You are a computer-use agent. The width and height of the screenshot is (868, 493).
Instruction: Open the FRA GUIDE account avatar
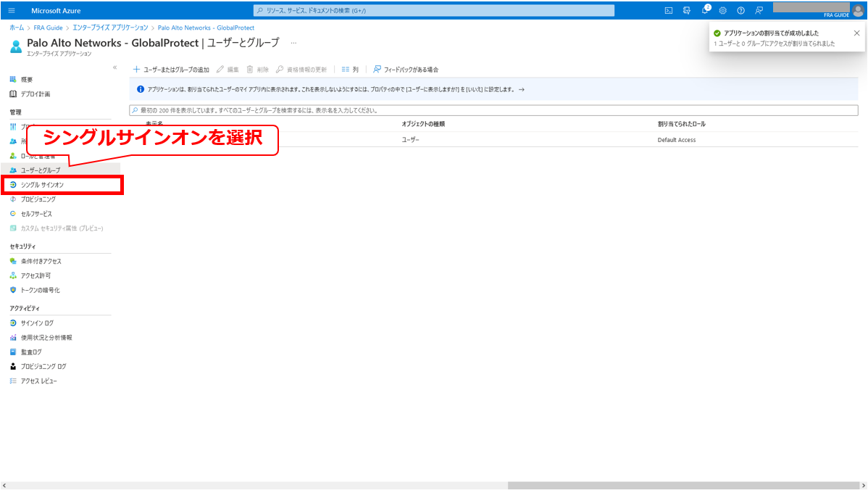(858, 11)
